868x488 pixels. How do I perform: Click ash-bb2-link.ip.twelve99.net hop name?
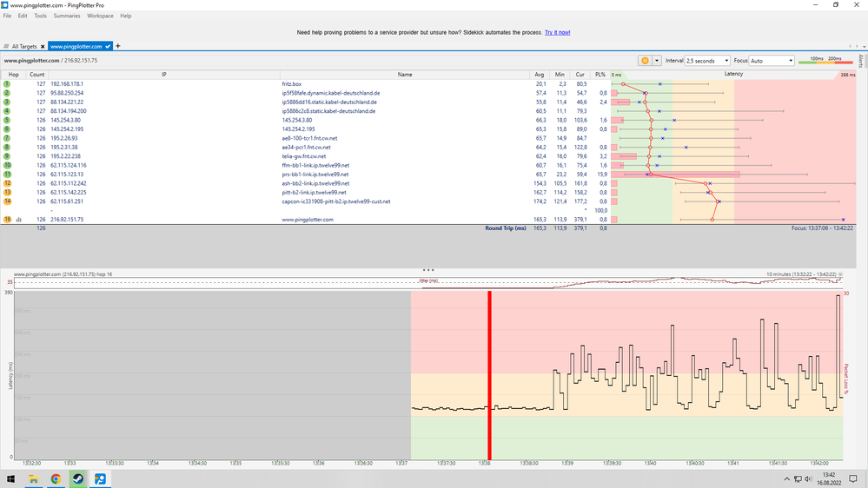(x=315, y=184)
